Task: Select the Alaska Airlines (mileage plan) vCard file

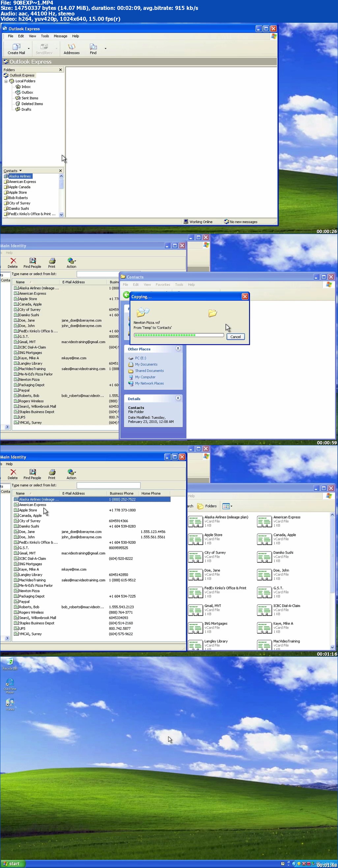Action: pos(218,521)
